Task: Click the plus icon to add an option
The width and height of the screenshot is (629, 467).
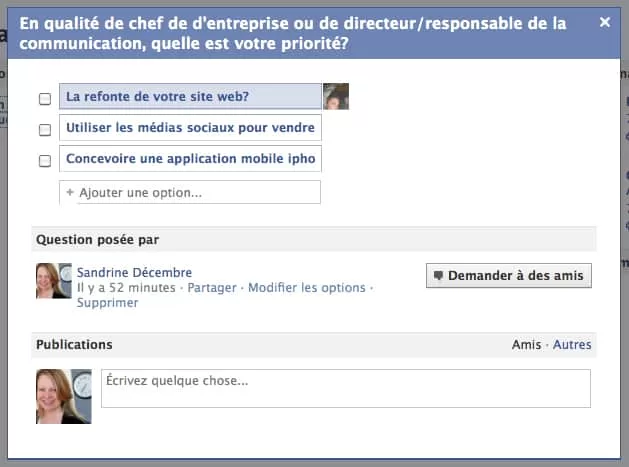Action: point(70,192)
